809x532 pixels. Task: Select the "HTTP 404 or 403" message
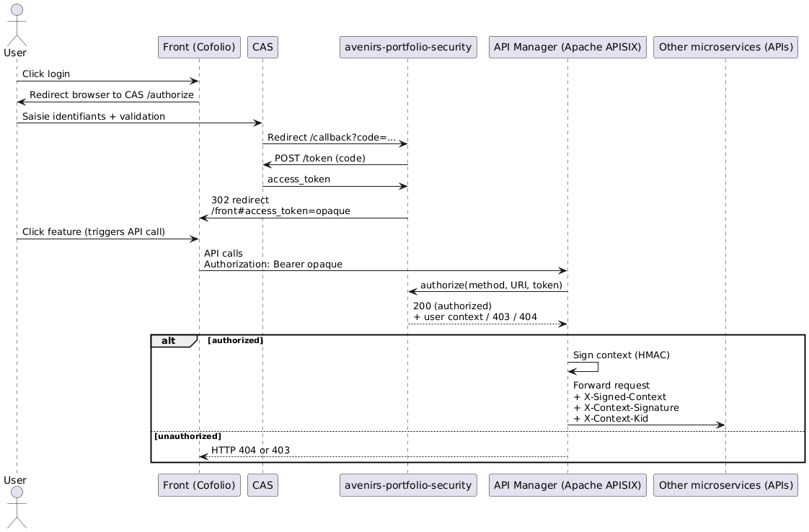coord(250,450)
